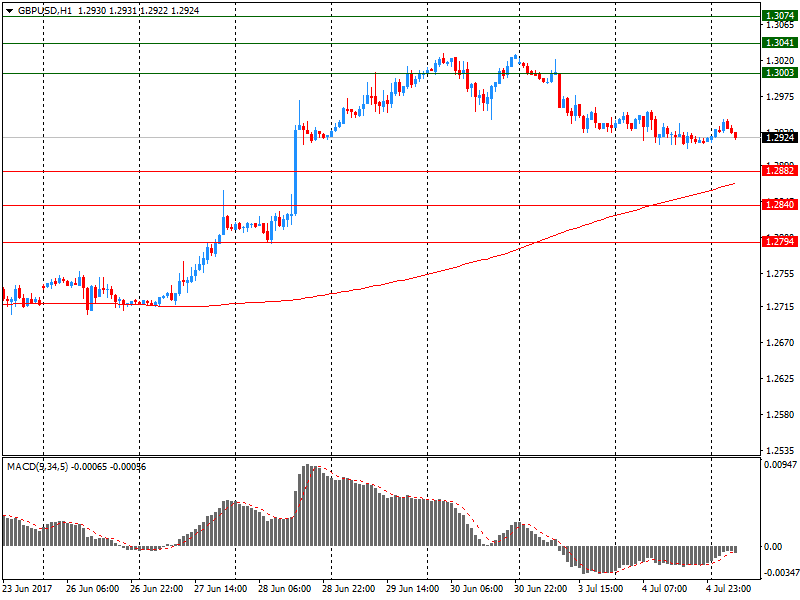Click the 4 Jul 23:00 time axis label
This screenshot has height=600, width=800.
(x=729, y=589)
